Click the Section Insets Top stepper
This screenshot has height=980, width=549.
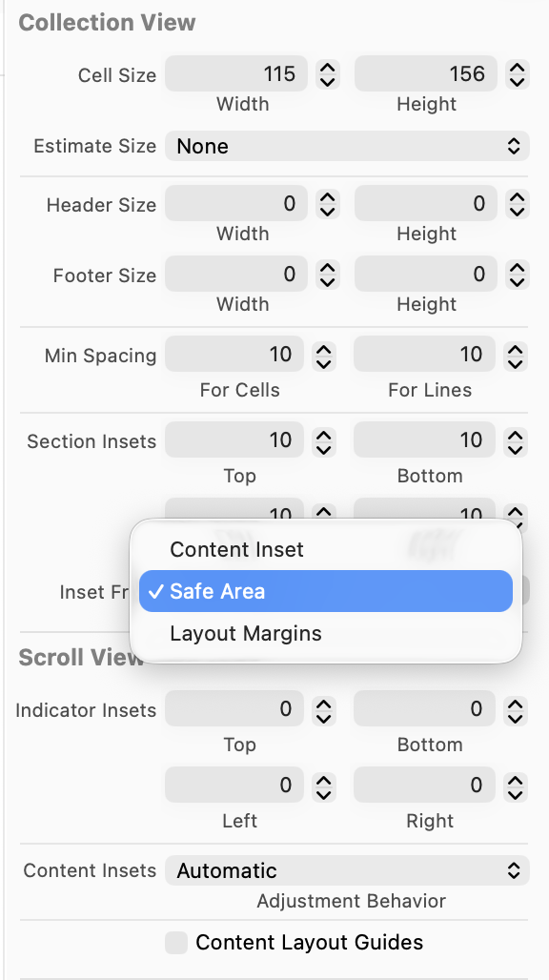click(323, 440)
